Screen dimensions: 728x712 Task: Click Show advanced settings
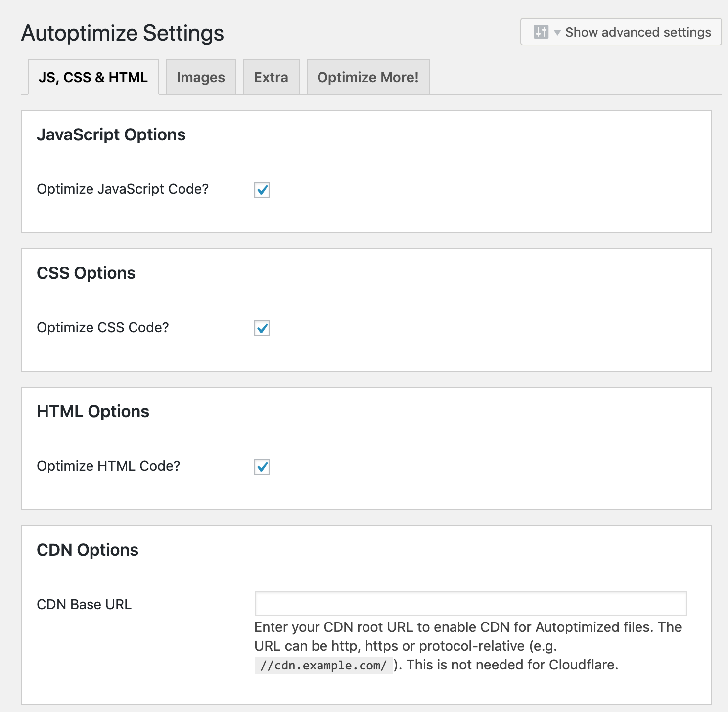638,32
